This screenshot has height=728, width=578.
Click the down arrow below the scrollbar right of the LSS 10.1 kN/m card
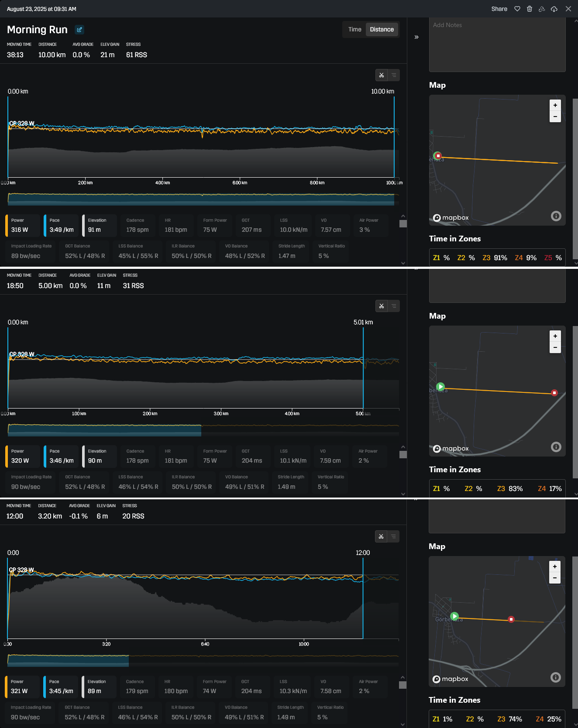pos(403,494)
